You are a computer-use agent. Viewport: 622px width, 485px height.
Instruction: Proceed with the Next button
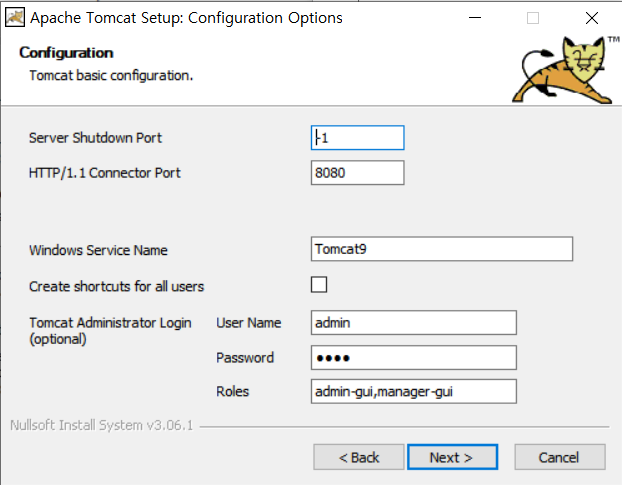[x=452, y=457]
